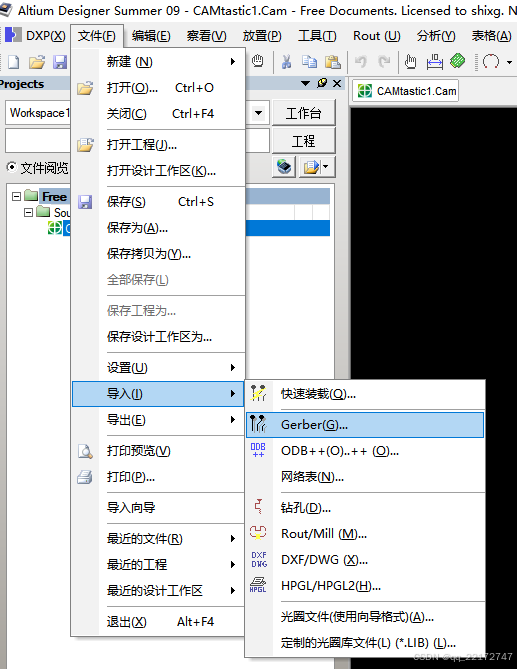
Task: Close the Projects panel with X
Action: (337, 83)
